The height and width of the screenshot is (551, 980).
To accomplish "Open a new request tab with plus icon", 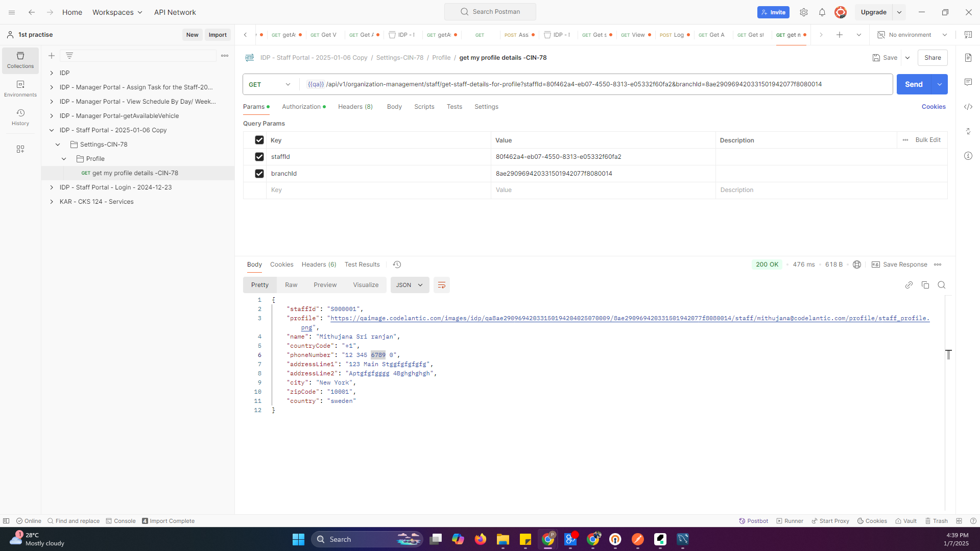I will (x=840, y=35).
